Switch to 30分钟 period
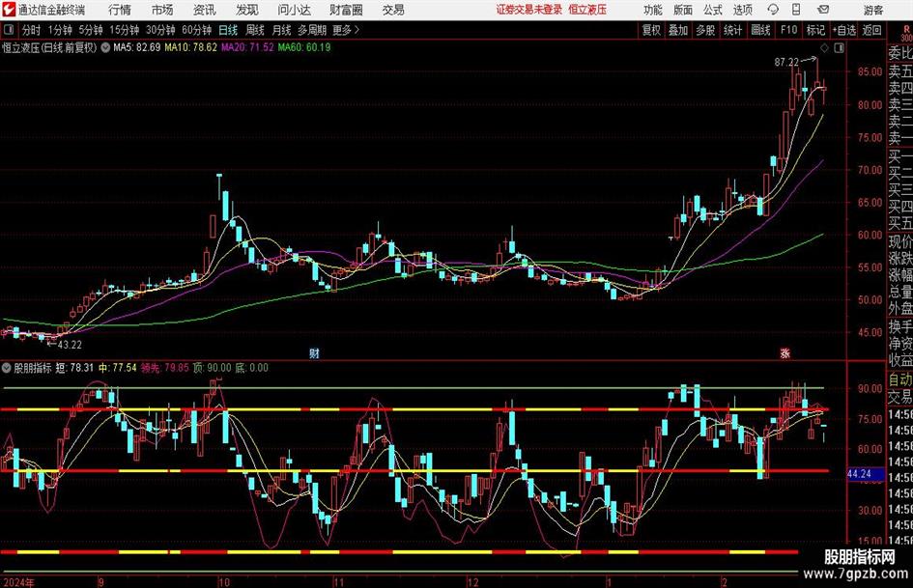 pyautogui.click(x=160, y=30)
